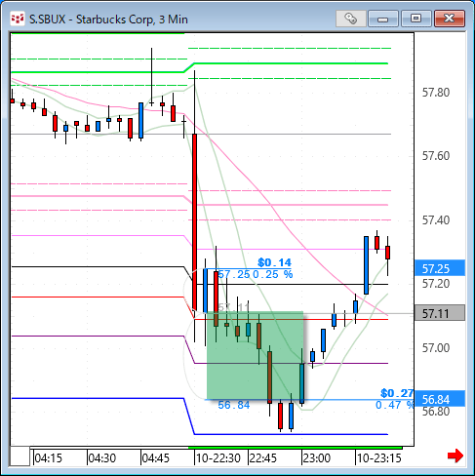Image resolution: width=475 pixels, height=476 pixels.
Task: Click the gray 57.11 price marker
Action: pyautogui.click(x=440, y=313)
